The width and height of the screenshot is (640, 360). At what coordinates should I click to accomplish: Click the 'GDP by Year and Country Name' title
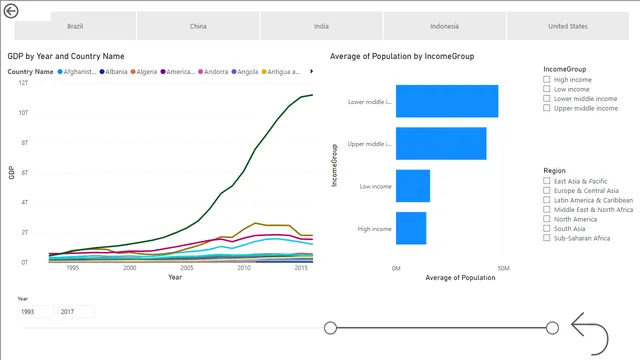pyautogui.click(x=66, y=56)
